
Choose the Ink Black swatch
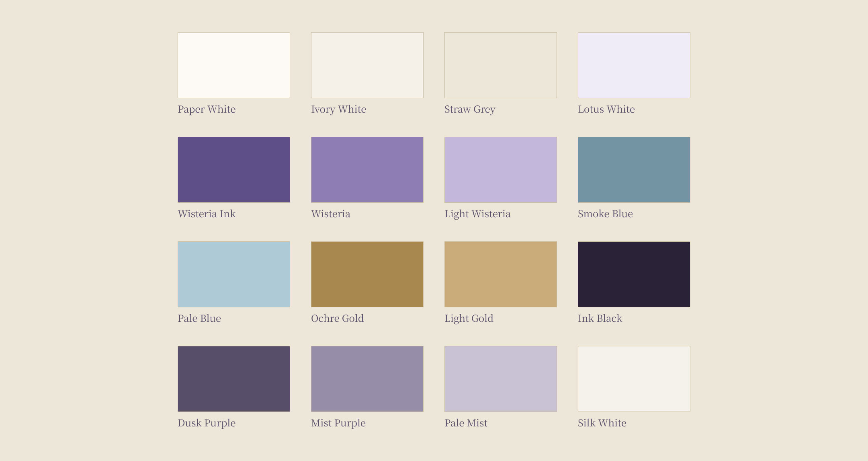(634, 274)
